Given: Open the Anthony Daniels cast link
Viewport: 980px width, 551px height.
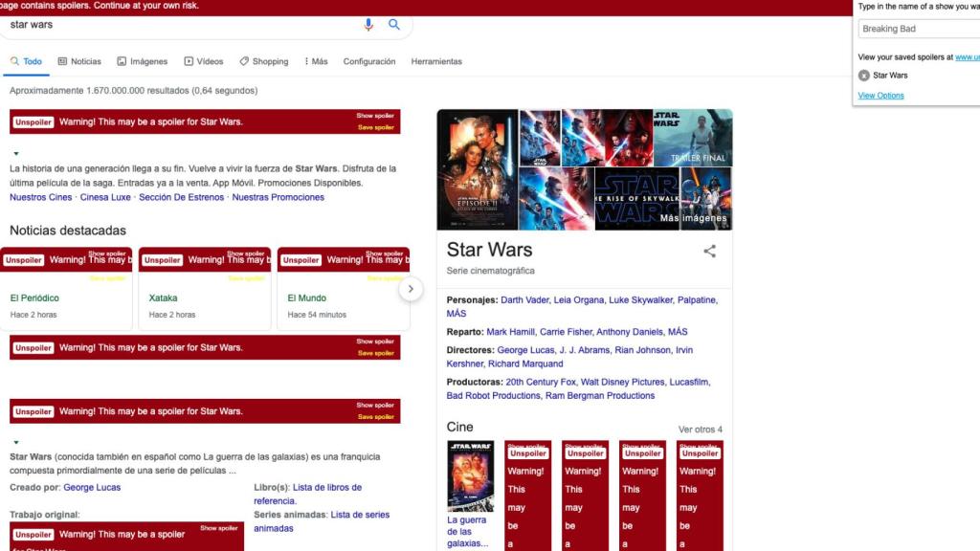Looking at the screenshot, I should [x=630, y=332].
